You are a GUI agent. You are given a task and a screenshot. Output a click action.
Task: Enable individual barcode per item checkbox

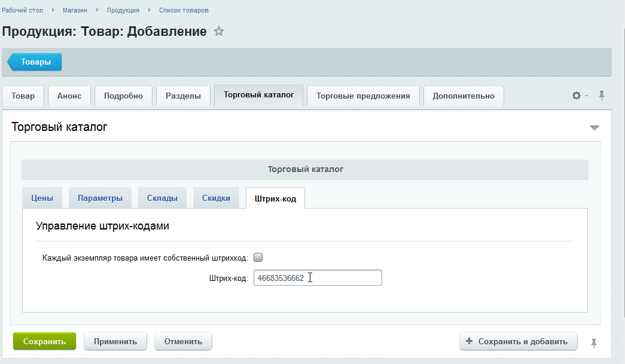click(258, 258)
